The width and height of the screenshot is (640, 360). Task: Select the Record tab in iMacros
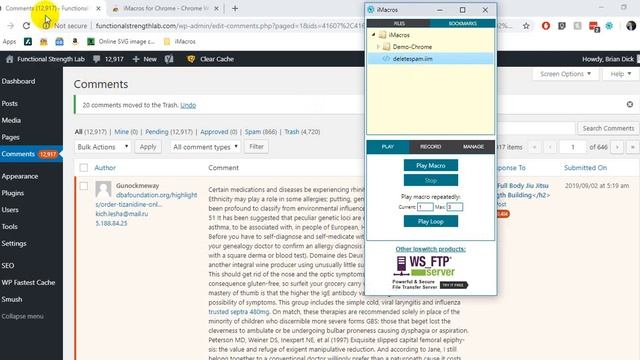pos(431,147)
